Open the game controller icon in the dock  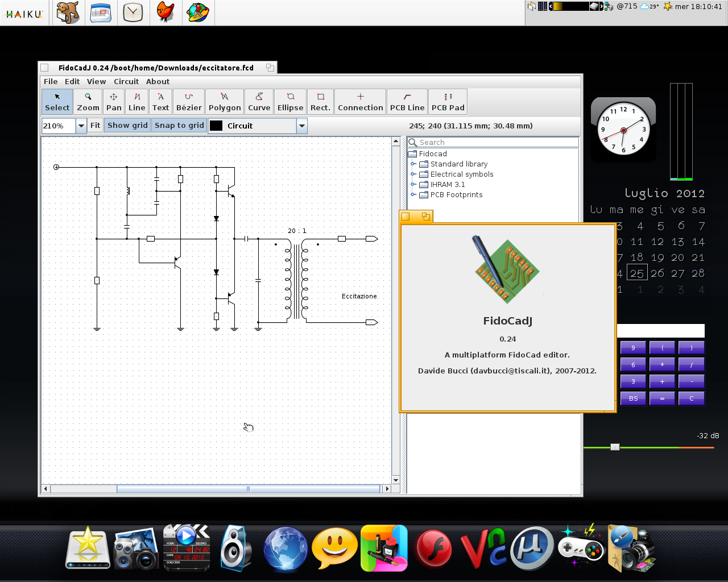point(580,547)
